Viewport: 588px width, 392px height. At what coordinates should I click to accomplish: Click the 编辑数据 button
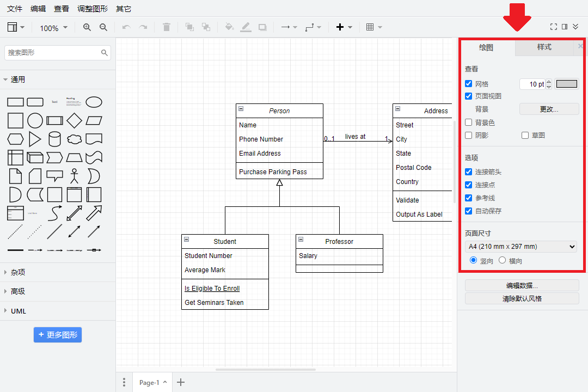[x=522, y=285]
